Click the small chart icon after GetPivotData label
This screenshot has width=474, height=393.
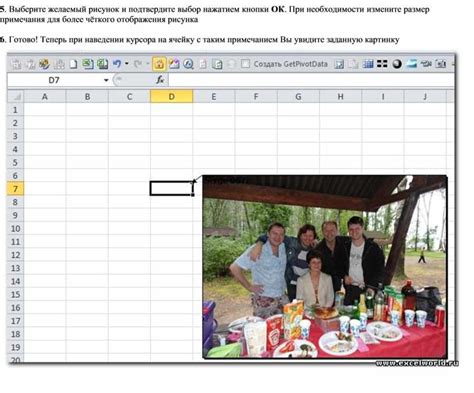pos(339,64)
